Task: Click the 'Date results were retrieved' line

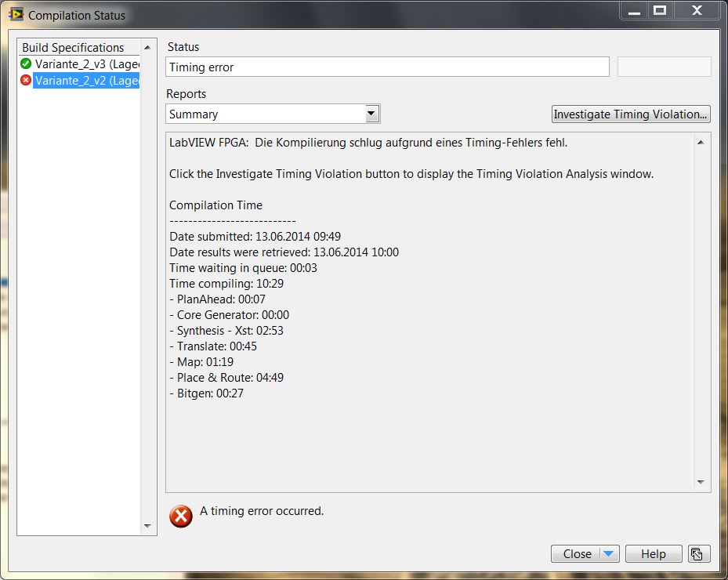Action: (x=284, y=252)
